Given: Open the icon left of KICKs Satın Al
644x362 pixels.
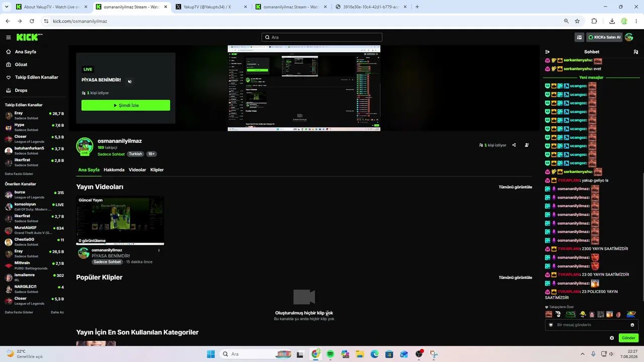Looking at the screenshot, I should [x=580, y=37].
